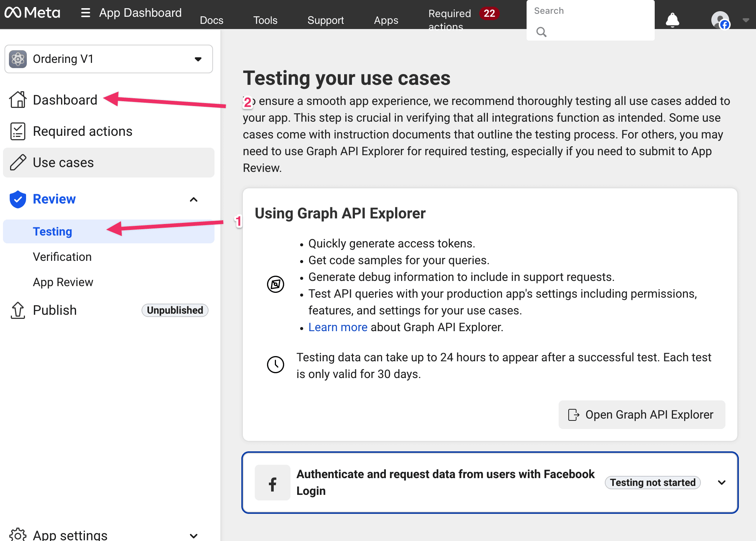Click the Facebook logo tile
The image size is (756, 541).
[273, 483]
